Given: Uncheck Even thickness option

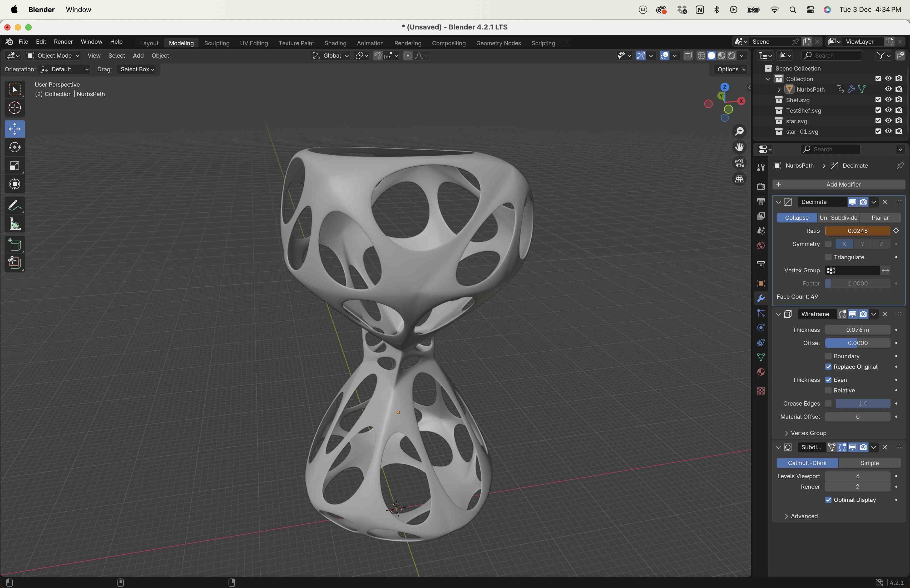Looking at the screenshot, I should click(828, 380).
